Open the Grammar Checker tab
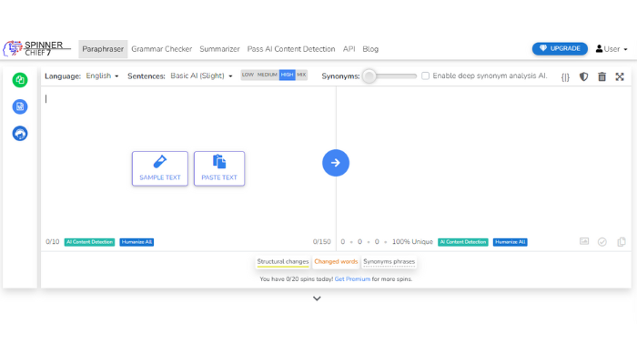The width and height of the screenshot is (637, 364). (162, 49)
